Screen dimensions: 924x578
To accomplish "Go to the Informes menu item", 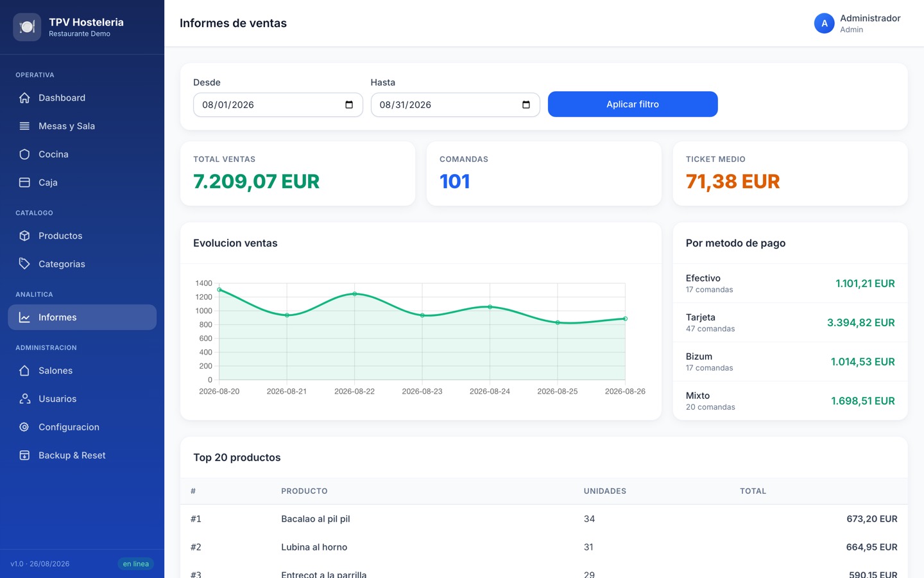I will tap(82, 317).
